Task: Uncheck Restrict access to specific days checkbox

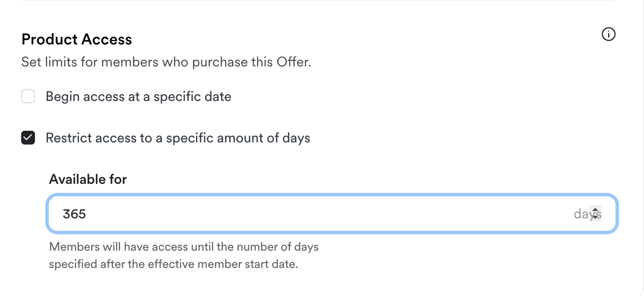Action: pyautogui.click(x=28, y=138)
